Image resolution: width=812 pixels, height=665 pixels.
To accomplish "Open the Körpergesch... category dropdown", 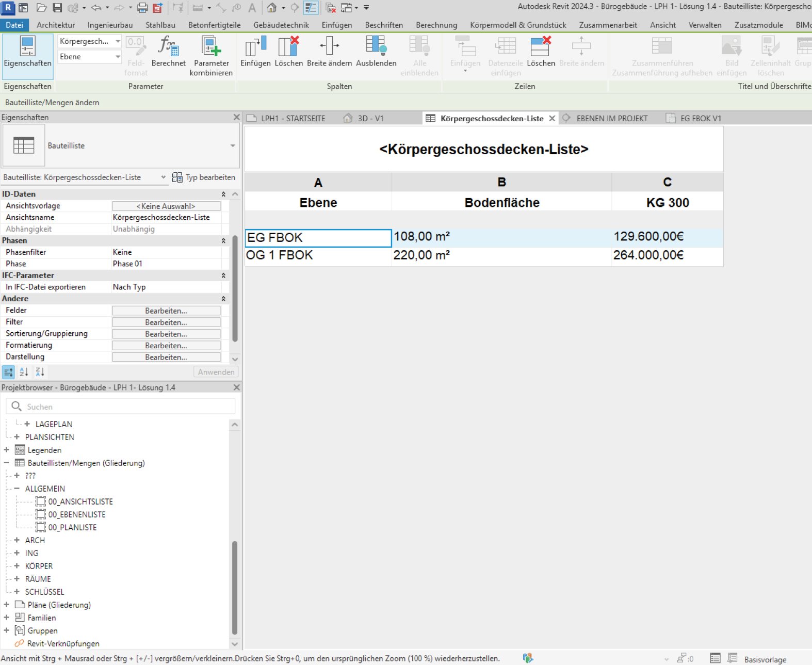I will point(118,41).
